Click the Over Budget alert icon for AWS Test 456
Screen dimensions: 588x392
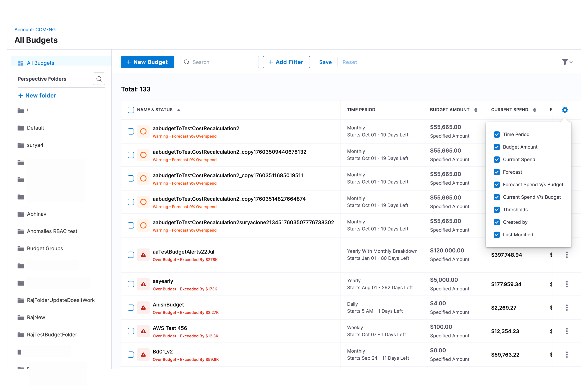pyautogui.click(x=143, y=331)
